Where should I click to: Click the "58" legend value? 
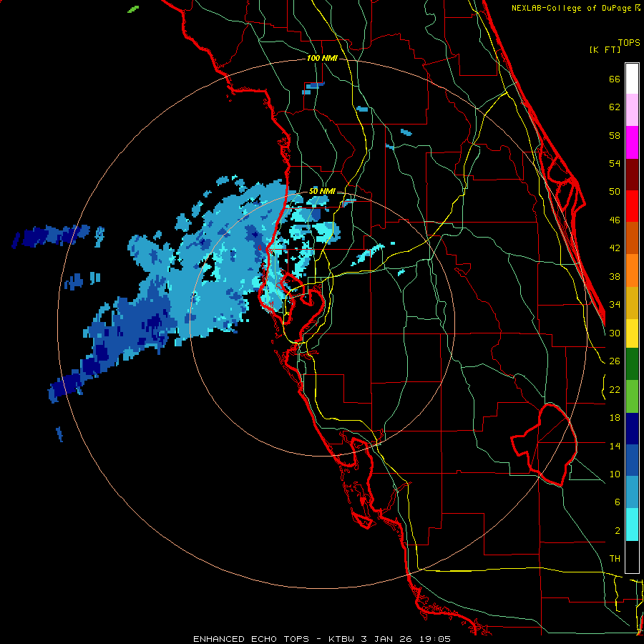615,135
